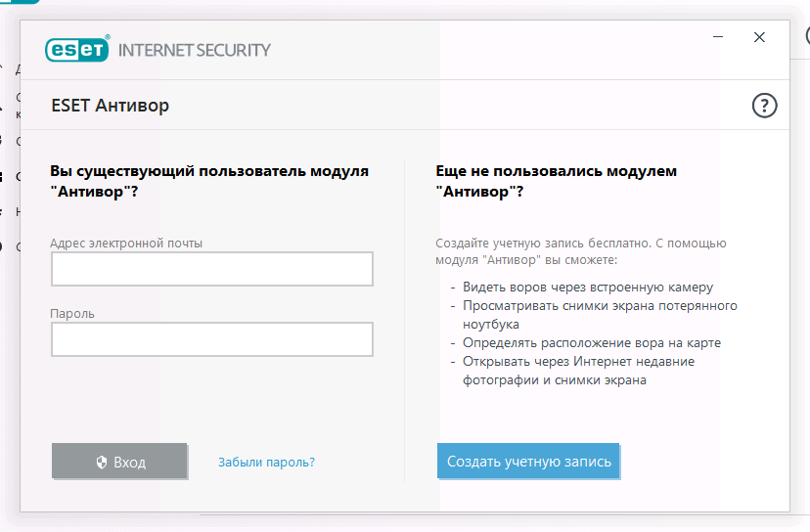Click the Определять расположение вора на карте item

point(591,342)
